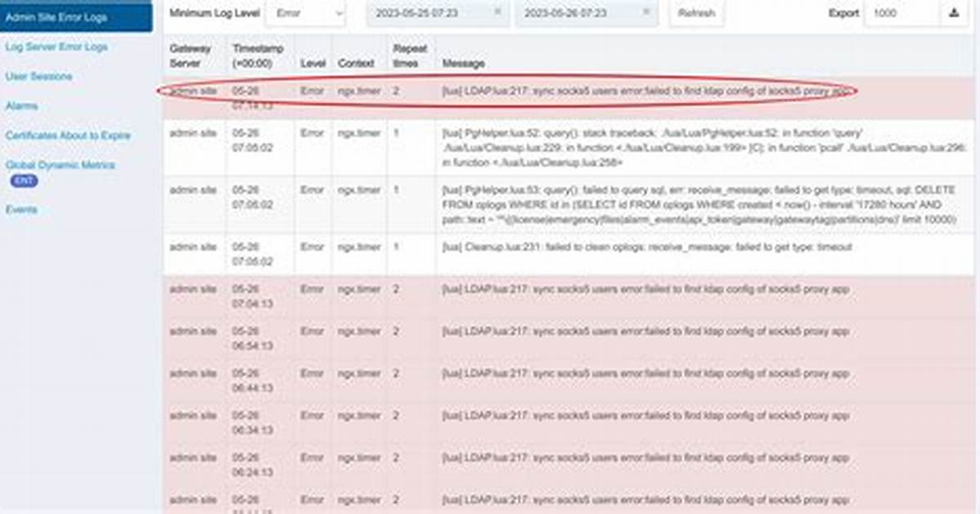Click timestamp 05-26 06:34:13
This screenshot has height=514, width=980.
[x=253, y=422]
